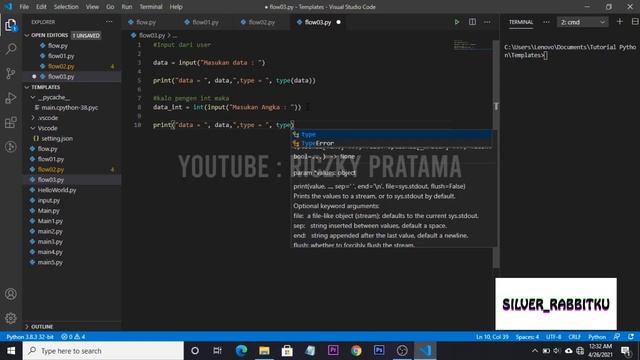
Task: Split the editor to the right
Action: click(x=472, y=22)
